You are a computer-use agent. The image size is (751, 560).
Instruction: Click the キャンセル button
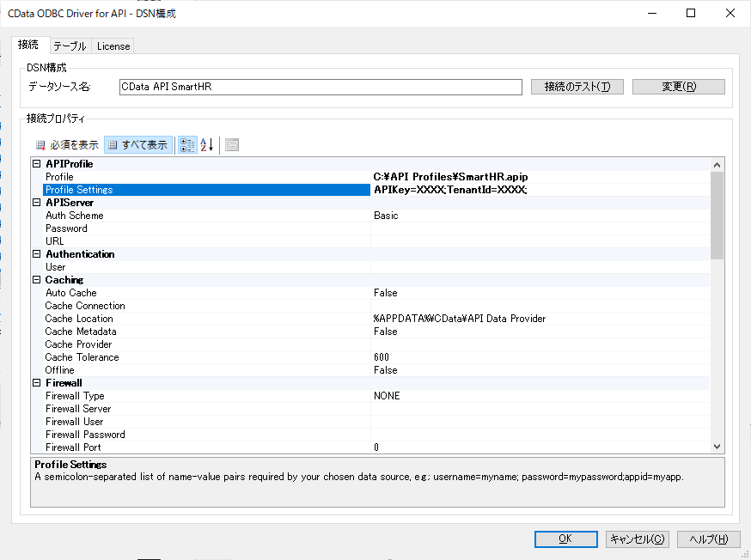pyautogui.click(x=637, y=539)
